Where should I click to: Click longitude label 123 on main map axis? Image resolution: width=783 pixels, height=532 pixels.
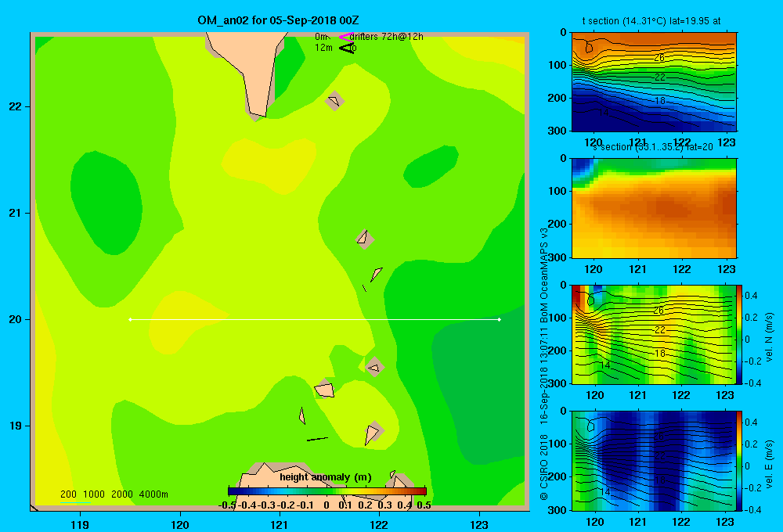[x=479, y=524]
